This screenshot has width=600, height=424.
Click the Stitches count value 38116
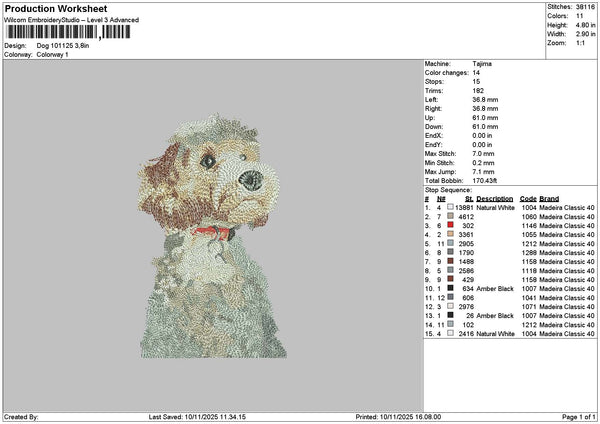click(x=585, y=7)
